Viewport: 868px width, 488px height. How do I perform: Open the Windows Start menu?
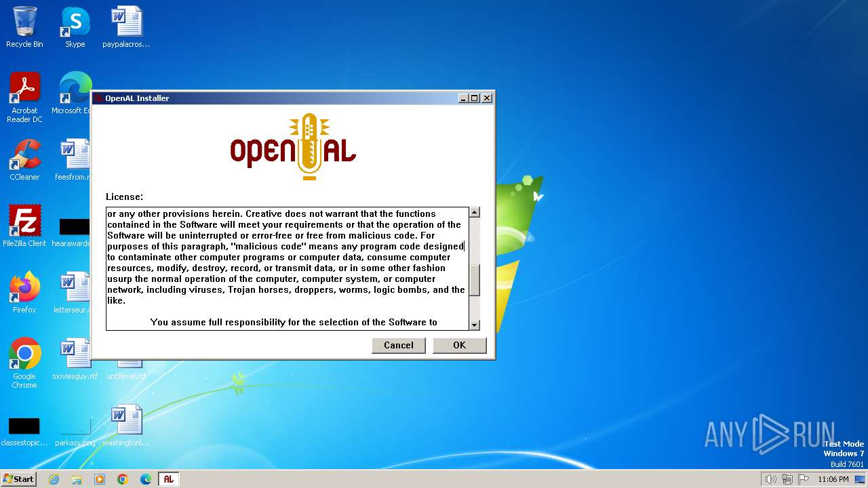coord(19,479)
